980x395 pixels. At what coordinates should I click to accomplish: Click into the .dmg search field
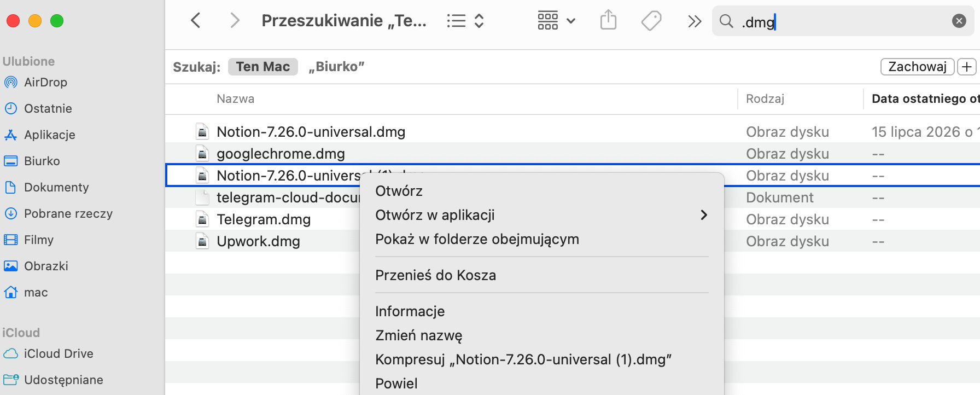[x=843, y=21]
